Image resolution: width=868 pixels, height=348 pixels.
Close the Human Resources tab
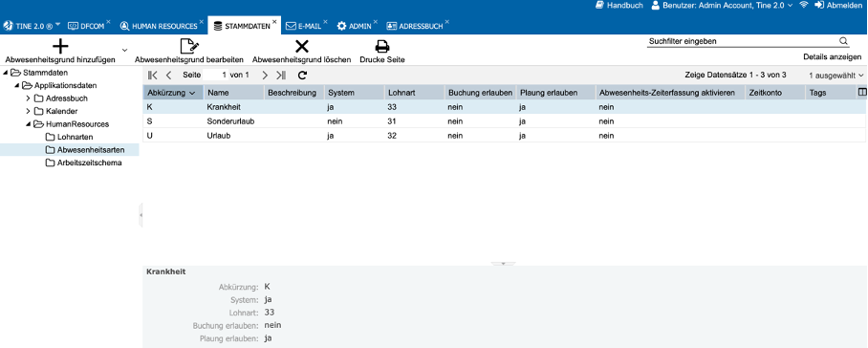[202, 22]
